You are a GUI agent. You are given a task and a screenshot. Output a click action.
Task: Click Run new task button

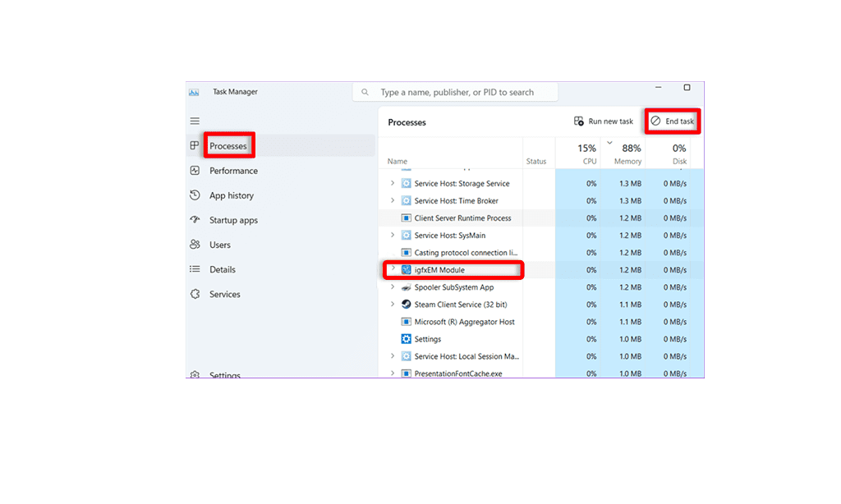click(604, 121)
